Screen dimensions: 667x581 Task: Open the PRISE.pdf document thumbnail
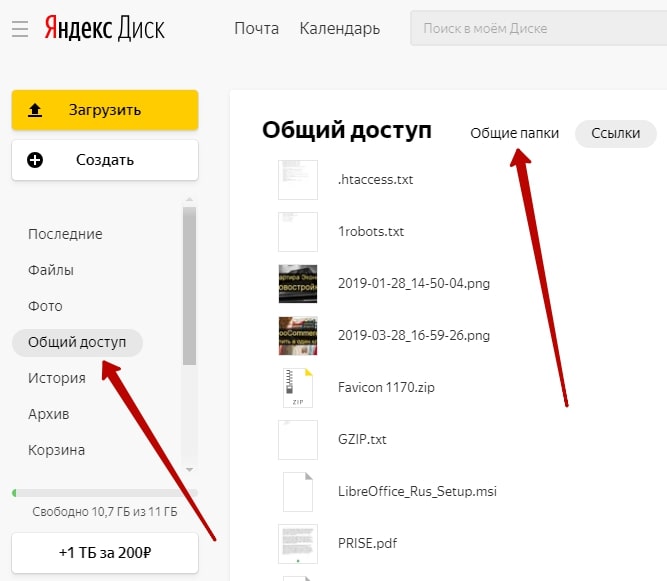coord(297,543)
